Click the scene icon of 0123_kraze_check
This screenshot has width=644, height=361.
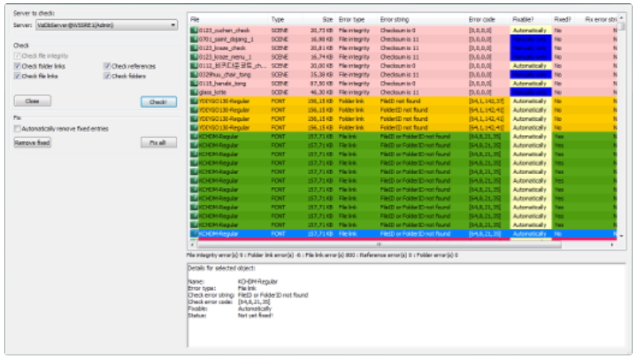pyautogui.click(x=194, y=48)
